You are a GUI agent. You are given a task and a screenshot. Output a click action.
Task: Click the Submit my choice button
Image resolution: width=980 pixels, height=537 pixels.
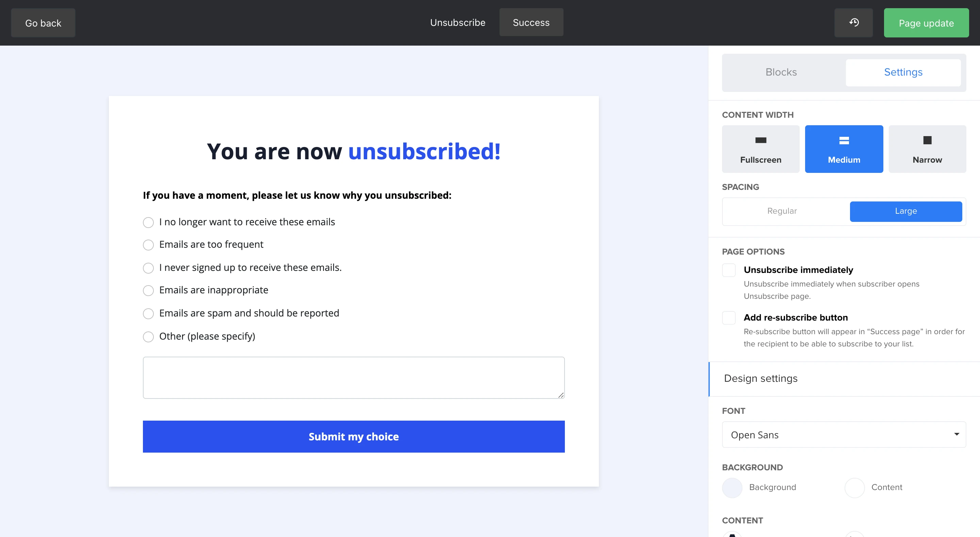pyautogui.click(x=354, y=437)
